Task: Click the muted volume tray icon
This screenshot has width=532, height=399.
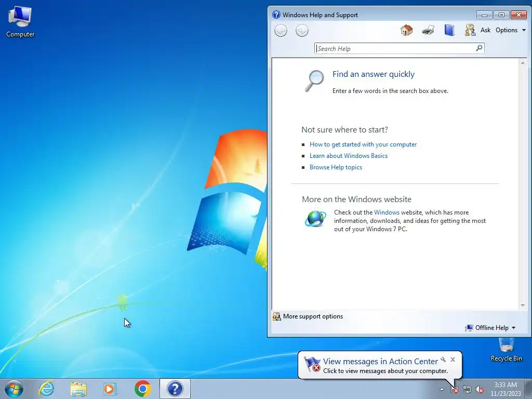Action: tap(480, 390)
